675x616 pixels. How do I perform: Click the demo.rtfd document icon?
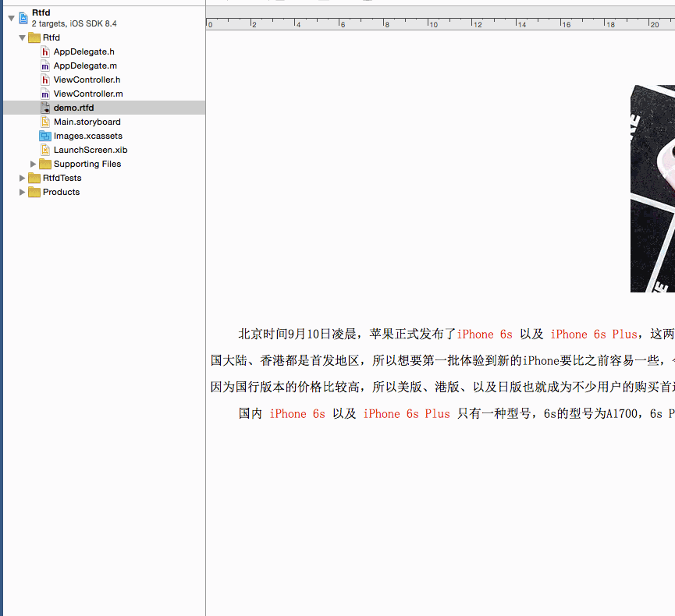click(x=45, y=108)
